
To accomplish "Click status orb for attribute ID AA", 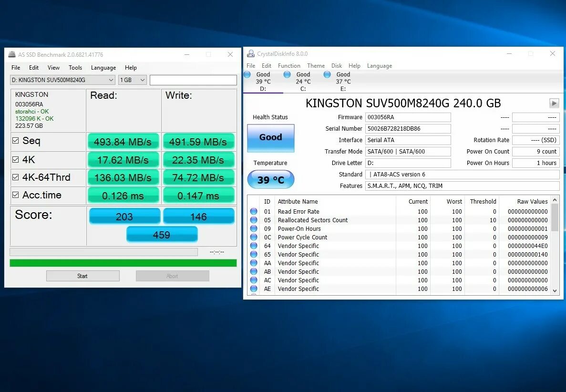I will [x=254, y=263].
